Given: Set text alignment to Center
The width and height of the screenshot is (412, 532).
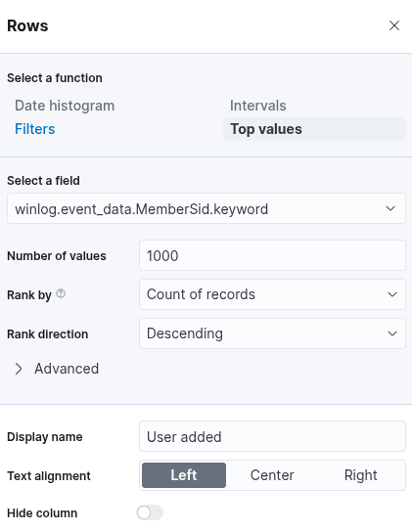Looking at the screenshot, I should (x=272, y=475).
